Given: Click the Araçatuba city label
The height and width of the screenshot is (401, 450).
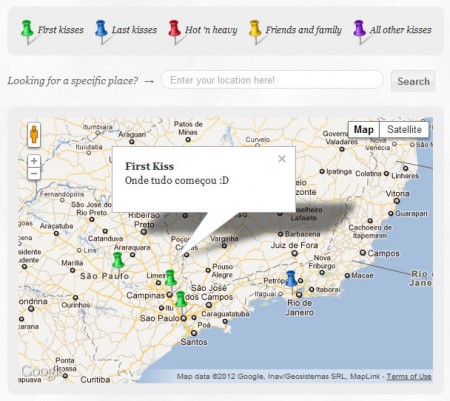Looking at the screenshot, I should coord(56,226).
